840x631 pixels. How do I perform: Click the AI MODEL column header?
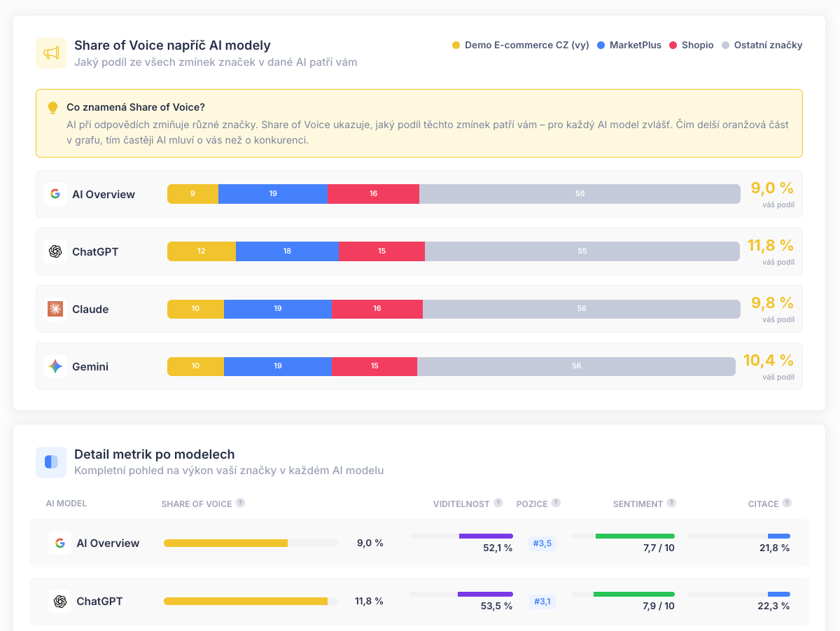[x=66, y=504]
